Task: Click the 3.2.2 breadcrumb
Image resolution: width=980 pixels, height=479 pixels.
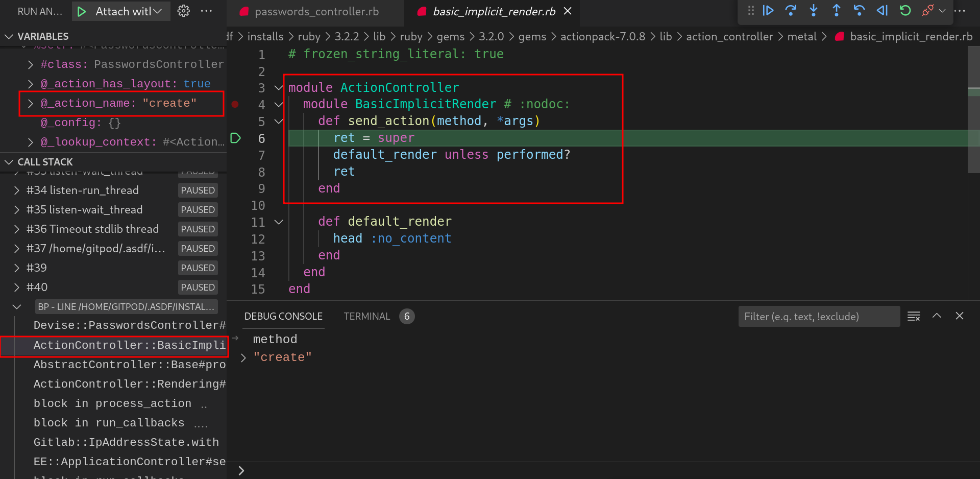Action: 347,37
